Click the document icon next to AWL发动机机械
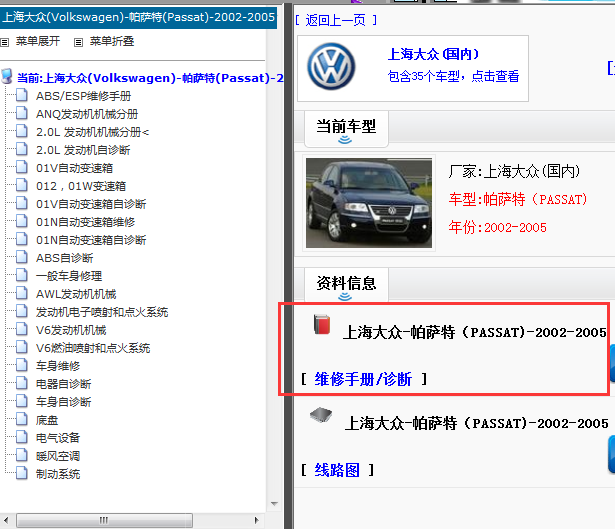The width and height of the screenshot is (615, 529). [22, 293]
